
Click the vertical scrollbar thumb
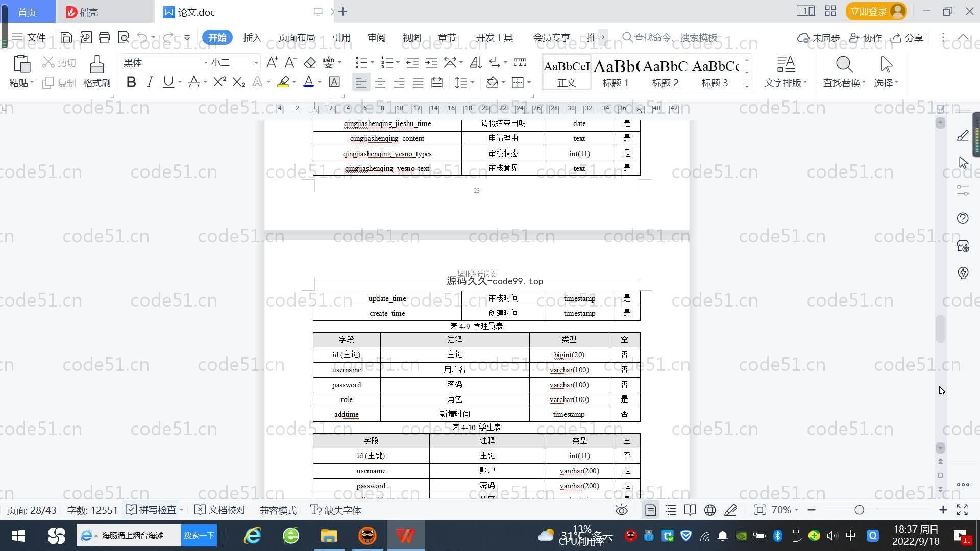click(941, 329)
